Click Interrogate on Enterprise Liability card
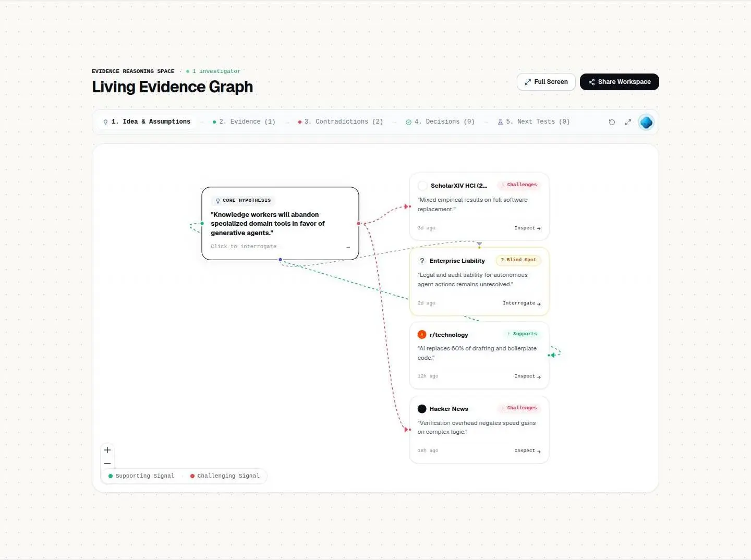Image resolution: width=751 pixels, height=560 pixels. [522, 303]
